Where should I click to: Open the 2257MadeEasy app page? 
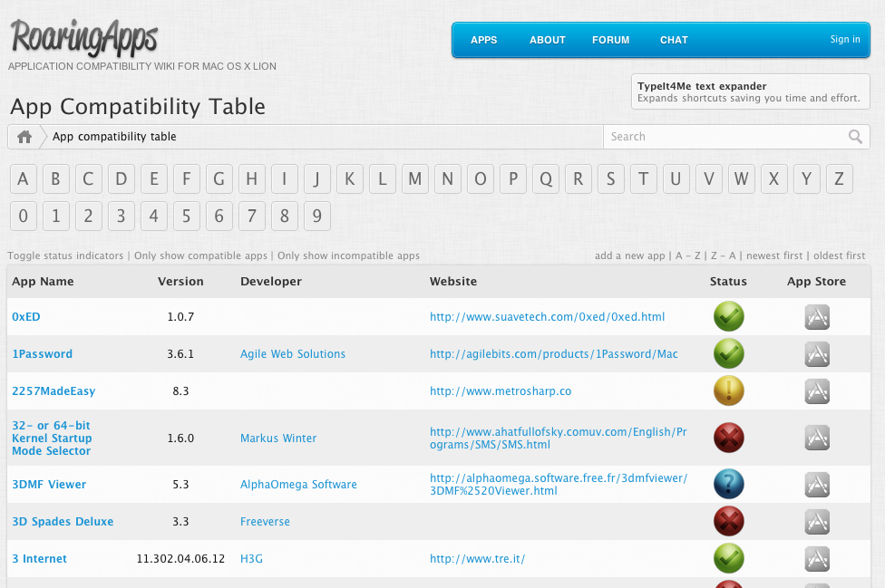coord(53,391)
